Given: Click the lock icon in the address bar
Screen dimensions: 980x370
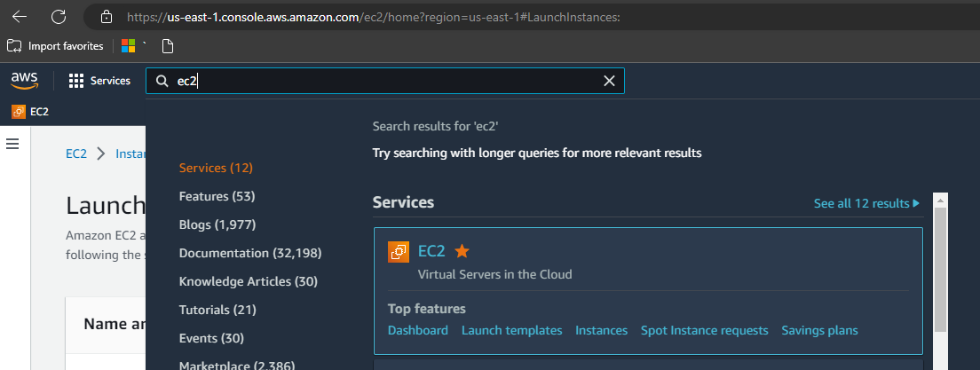Looking at the screenshot, I should (107, 17).
